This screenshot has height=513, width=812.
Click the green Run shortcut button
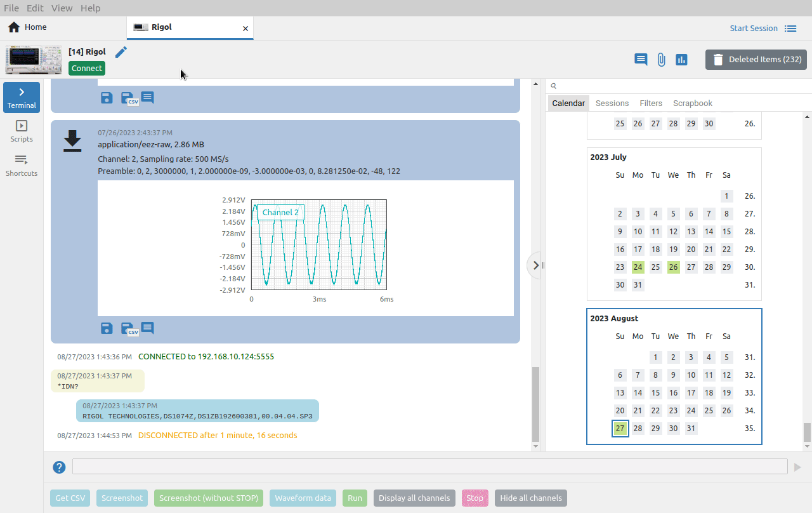coord(355,498)
